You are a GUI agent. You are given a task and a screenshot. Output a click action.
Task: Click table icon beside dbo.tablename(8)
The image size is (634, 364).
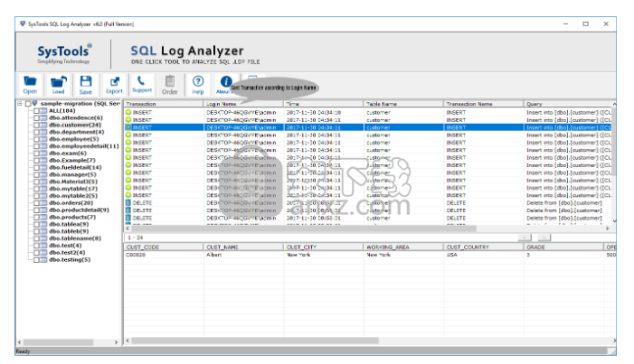pyautogui.click(x=43, y=238)
